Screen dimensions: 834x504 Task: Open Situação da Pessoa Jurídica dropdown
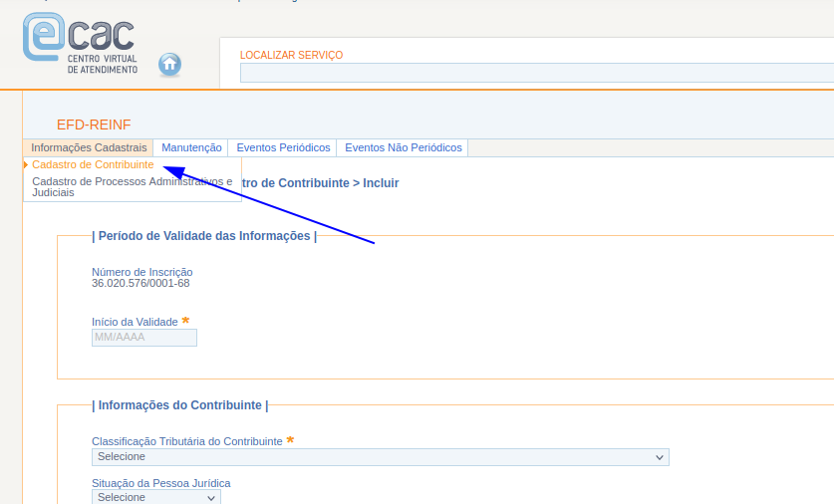point(155,497)
